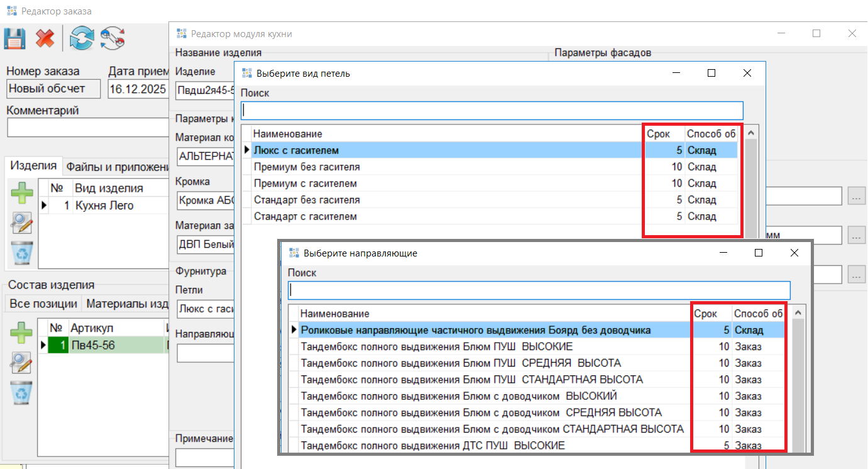868x469 pixels.
Task: Click the green plus above Изделия edit icon
Action: (x=22, y=192)
